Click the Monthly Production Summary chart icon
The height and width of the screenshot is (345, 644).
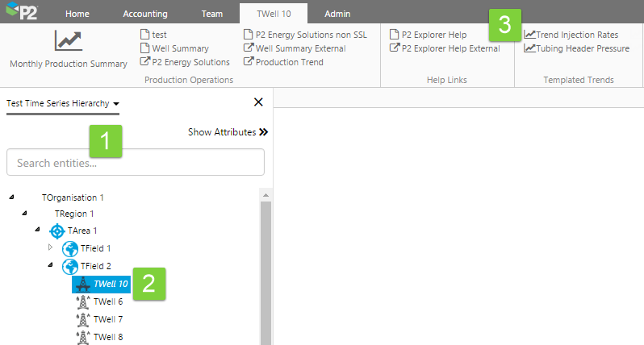point(69,41)
